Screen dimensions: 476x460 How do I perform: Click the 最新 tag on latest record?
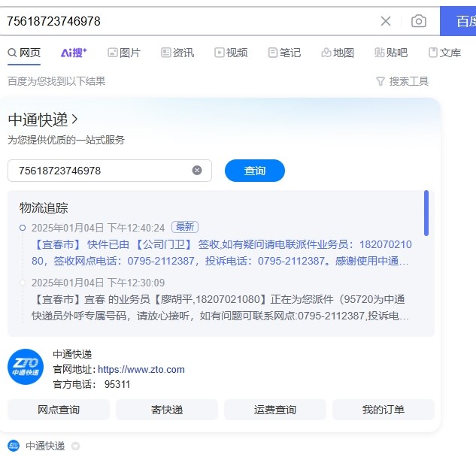coord(185,227)
